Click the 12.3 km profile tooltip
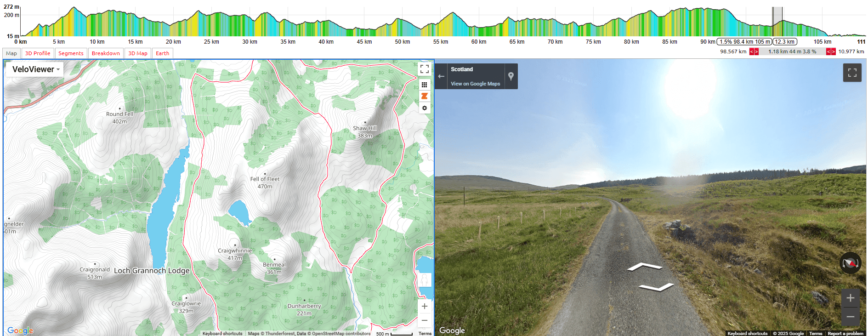 click(x=785, y=42)
